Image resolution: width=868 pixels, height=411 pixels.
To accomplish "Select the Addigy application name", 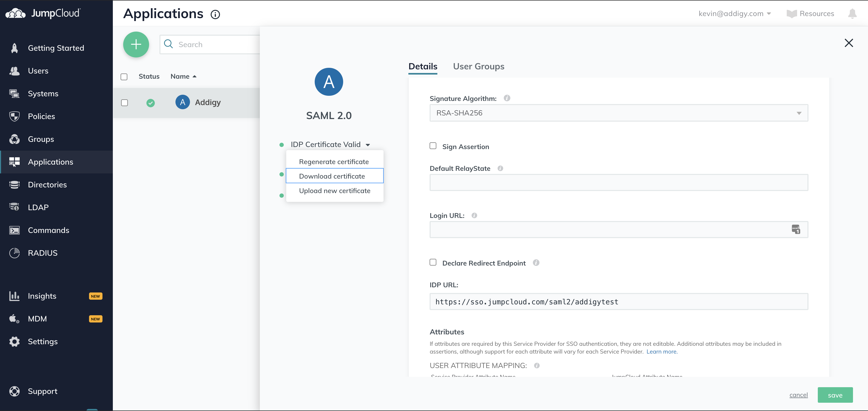I will (208, 102).
